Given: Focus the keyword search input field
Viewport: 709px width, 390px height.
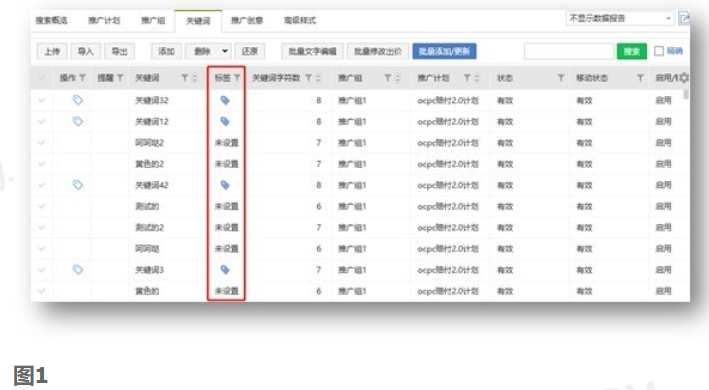Looking at the screenshot, I should 569,51.
